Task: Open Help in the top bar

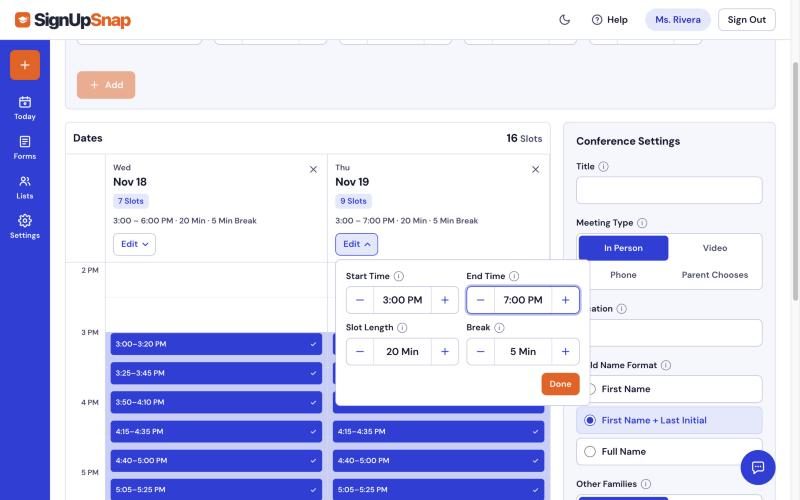Action: tap(610, 20)
